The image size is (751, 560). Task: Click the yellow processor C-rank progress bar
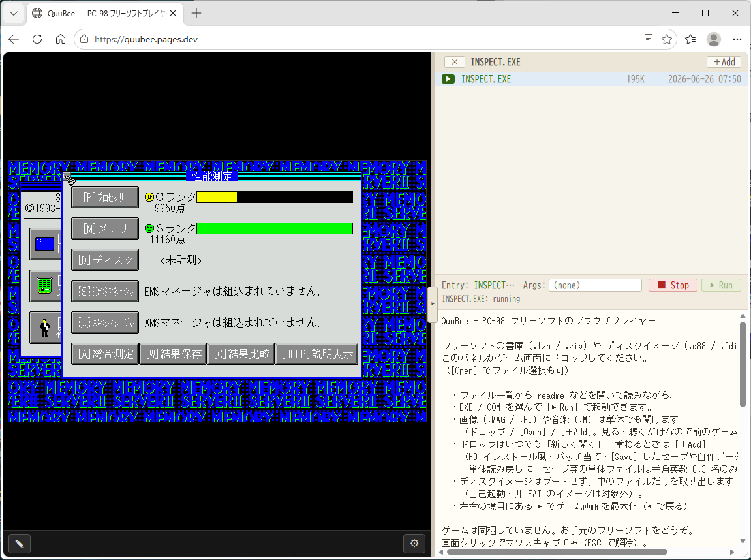[275, 197]
